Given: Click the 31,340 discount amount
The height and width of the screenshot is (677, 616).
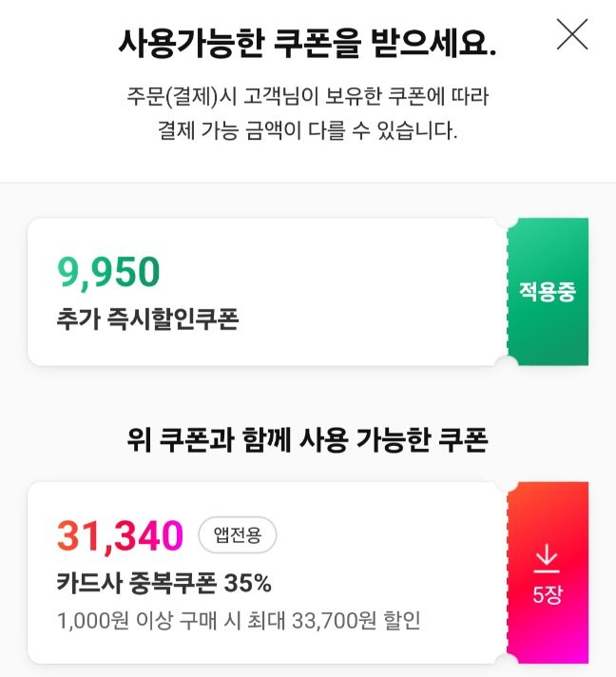Looking at the screenshot, I should click(120, 536).
